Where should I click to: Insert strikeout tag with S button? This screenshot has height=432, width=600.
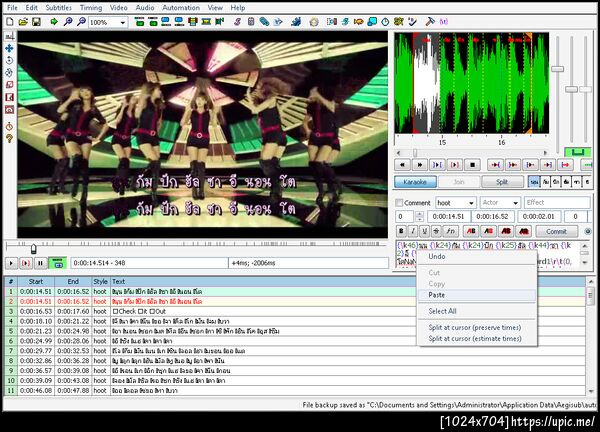tap(436, 231)
